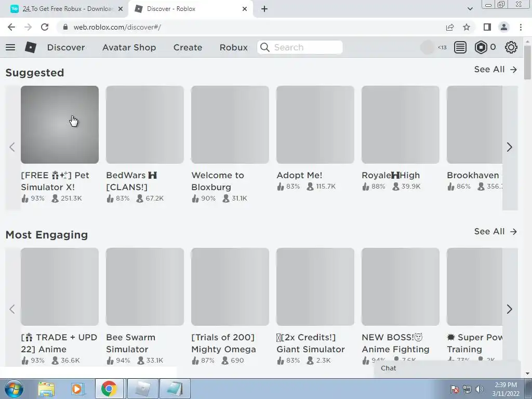Toggle the browser side panel icon
Screen dimensions: 532x399
487,27
